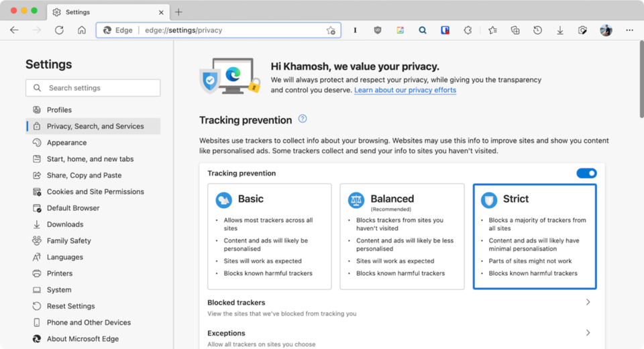Open the blue-red Bitwarden-style extension icon
Screen dimensions: 644x349
(x=445, y=30)
